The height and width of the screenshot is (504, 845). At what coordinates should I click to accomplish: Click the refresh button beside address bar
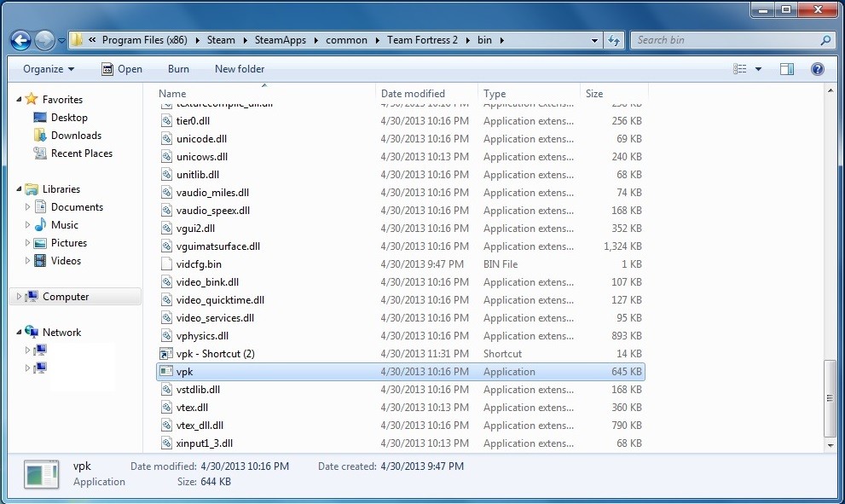tap(614, 40)
